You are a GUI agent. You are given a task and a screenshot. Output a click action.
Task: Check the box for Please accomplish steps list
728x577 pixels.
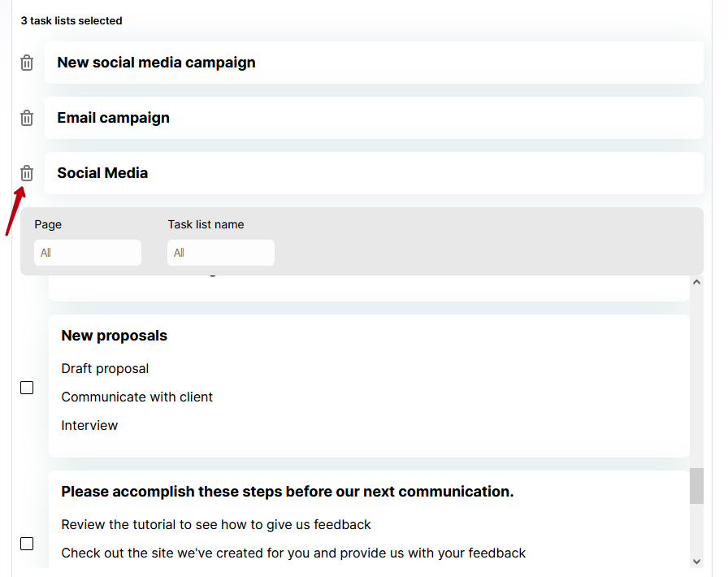[x=27, y=544]
